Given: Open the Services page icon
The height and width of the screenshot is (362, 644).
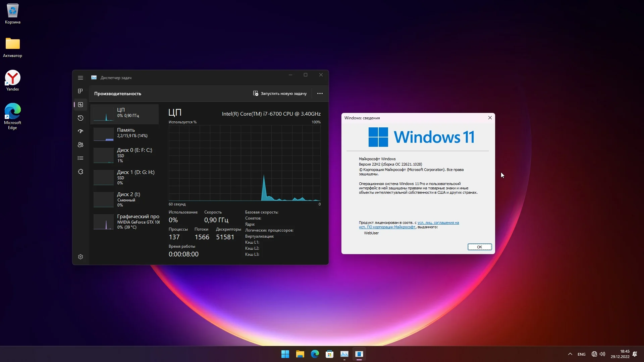Looking at the screenshot, I should point(80,172).
